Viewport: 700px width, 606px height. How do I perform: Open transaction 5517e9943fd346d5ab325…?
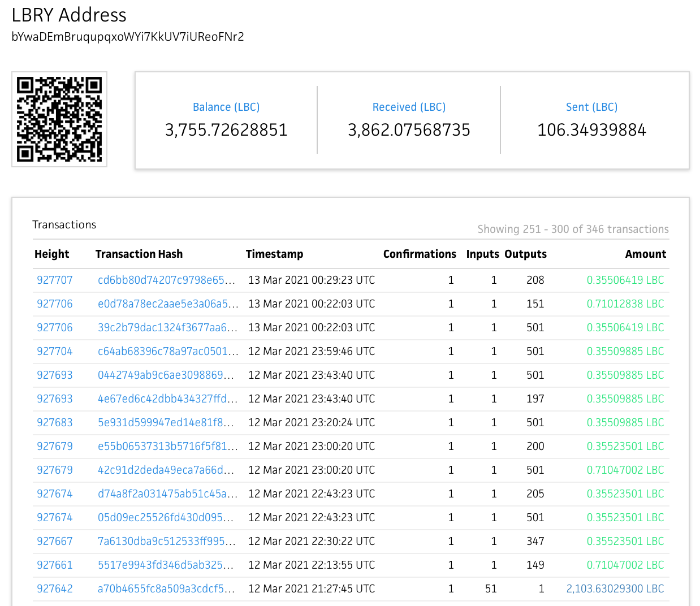(x=166, y=565)
